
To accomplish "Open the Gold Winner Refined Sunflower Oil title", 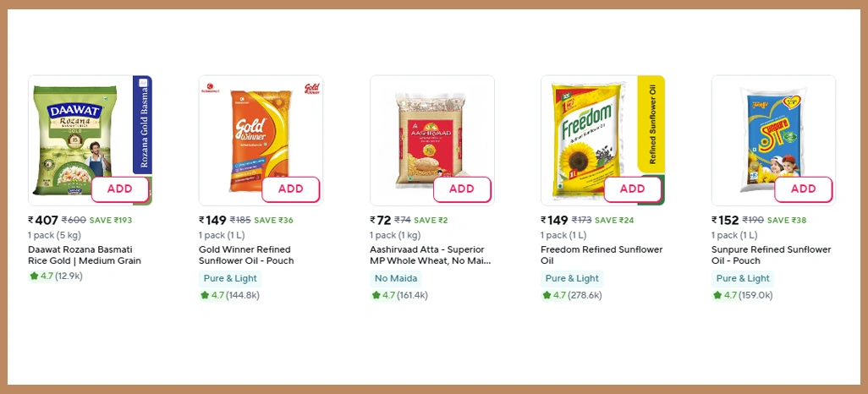I will tap(244, 255).
